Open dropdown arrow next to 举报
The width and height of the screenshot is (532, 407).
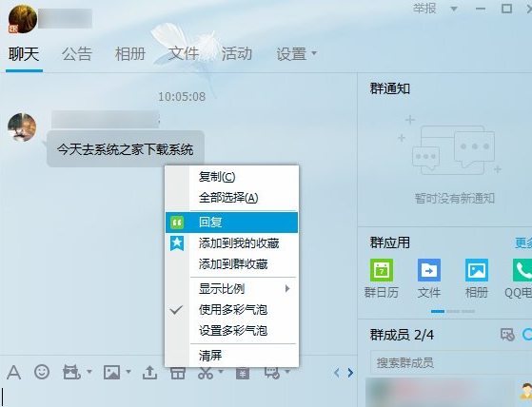click(454, 10)
